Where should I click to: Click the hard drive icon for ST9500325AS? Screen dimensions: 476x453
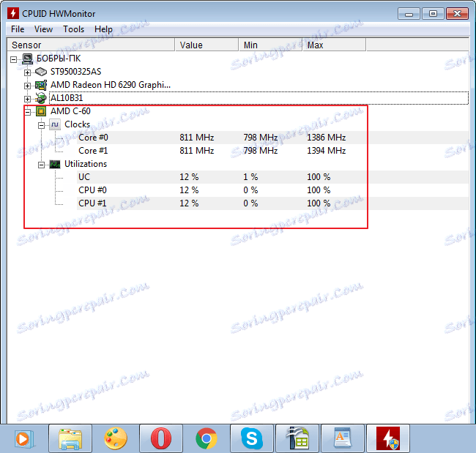click(41, 72)
